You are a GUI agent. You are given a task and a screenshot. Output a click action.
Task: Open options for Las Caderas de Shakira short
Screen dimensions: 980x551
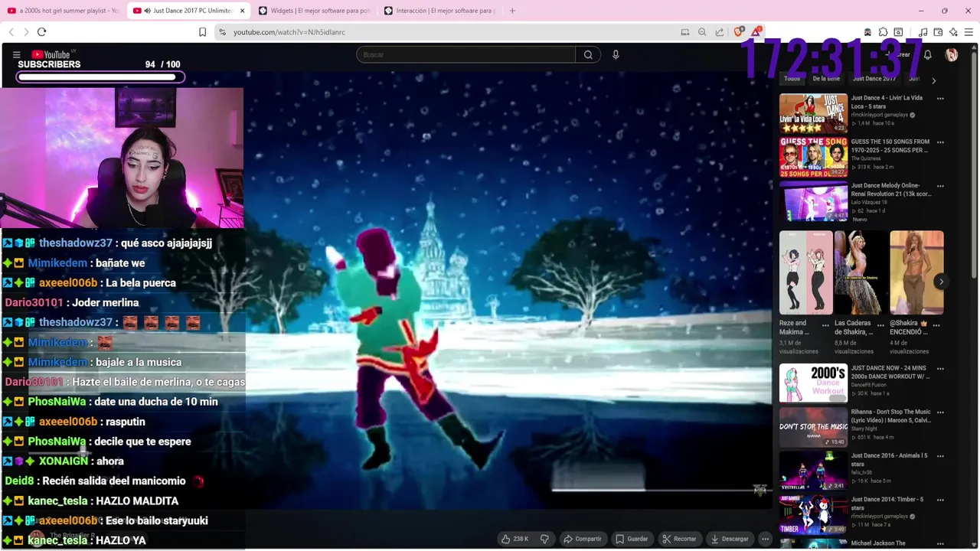(880, 325)
